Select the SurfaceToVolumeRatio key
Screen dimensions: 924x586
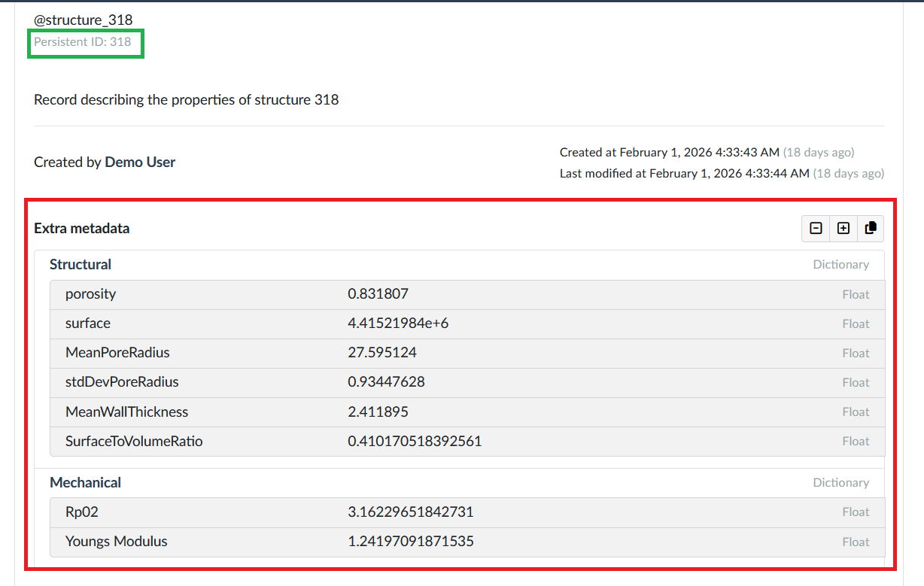click(134, 442)
